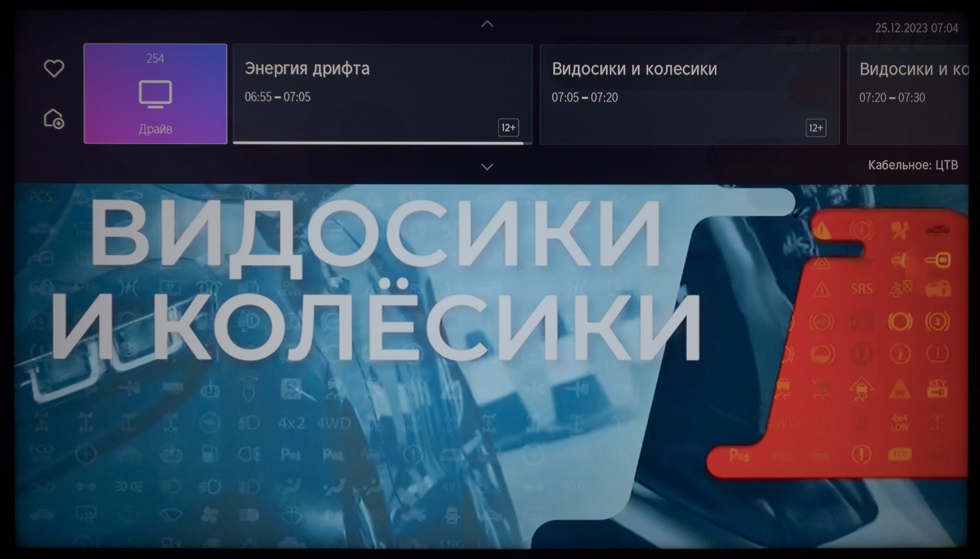Image resolution: width=980 pixels, height=559 pixels.
Task: Click the 06:55 – 07:05 time slot
Action: 278,97
